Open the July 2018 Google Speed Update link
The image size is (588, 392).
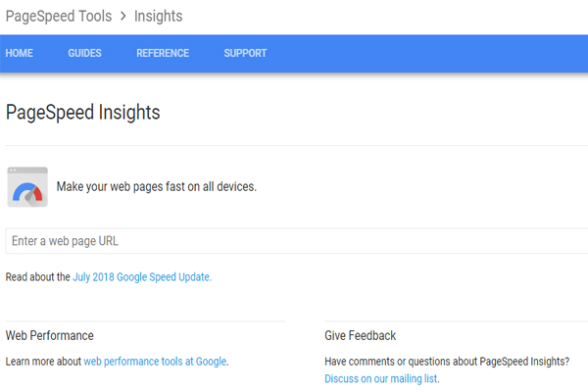coord(142,276)
